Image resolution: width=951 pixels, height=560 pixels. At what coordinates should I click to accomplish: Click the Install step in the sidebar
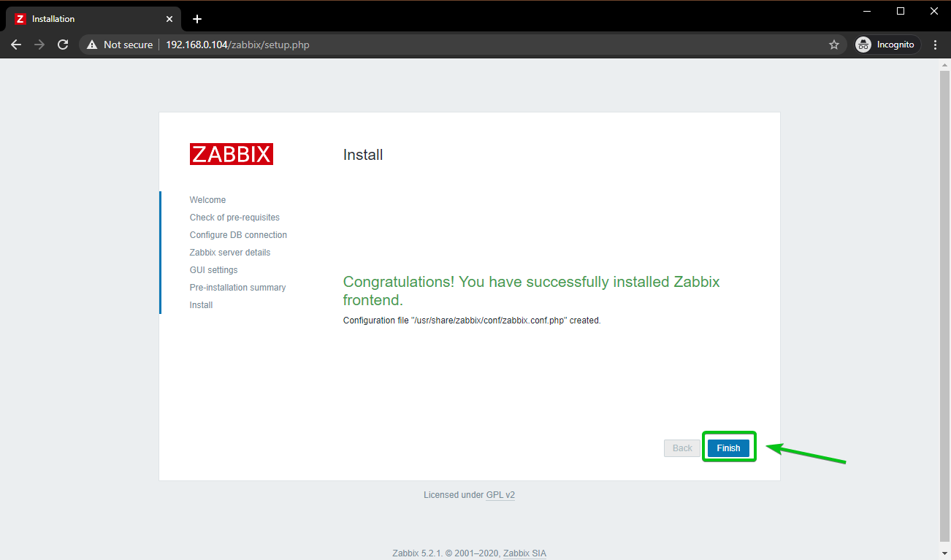(201, 305)
